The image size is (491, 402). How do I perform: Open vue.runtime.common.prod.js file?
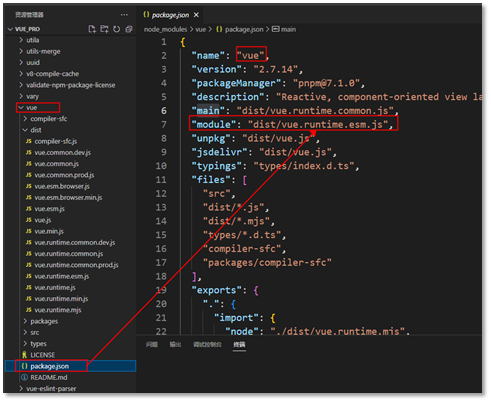(x=76, y=265)
